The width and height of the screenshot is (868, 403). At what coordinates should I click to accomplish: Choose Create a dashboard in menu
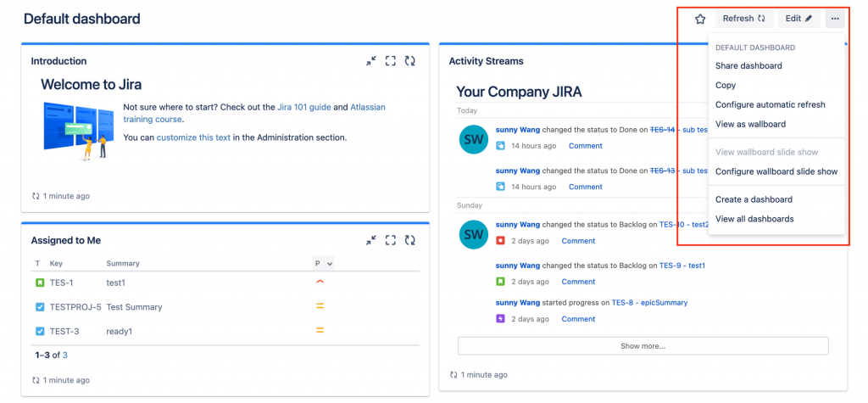point(754,199)
